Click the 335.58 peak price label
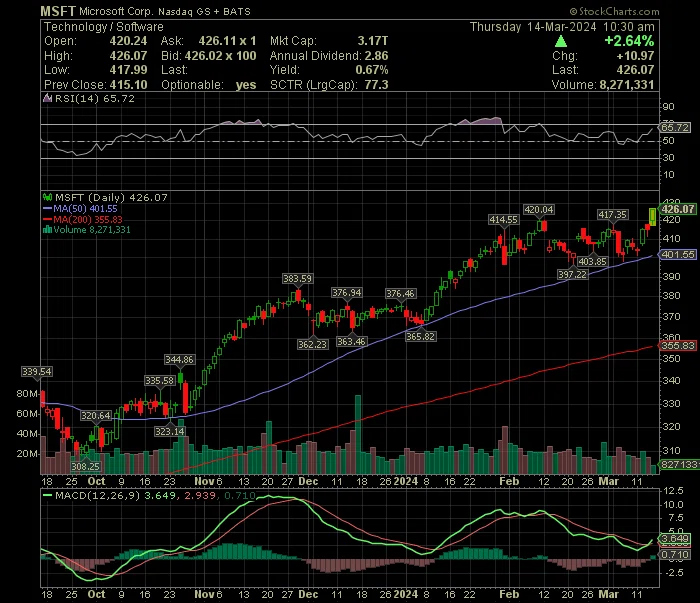Image resolution: width=700 pixels, height=603 pixels. pyautogui.click(x=160, y=381)
